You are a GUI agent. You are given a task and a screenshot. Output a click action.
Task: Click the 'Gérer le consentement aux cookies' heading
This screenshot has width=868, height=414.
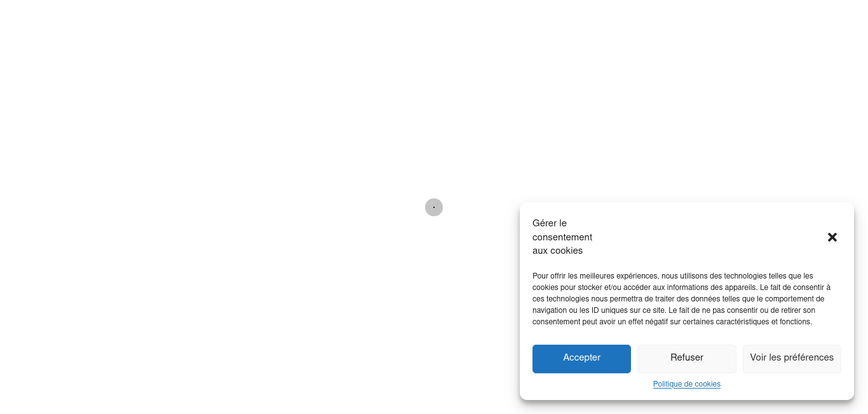[562, 237]
